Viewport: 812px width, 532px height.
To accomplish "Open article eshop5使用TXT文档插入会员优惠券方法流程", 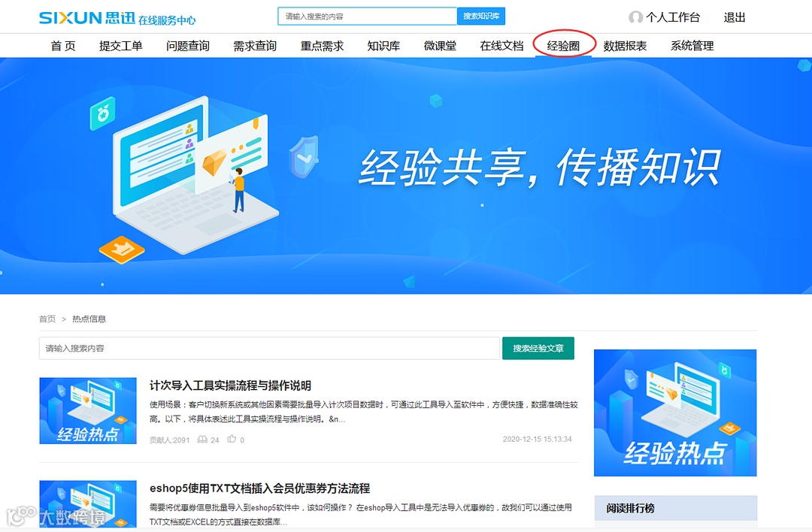I will [260, 488].
